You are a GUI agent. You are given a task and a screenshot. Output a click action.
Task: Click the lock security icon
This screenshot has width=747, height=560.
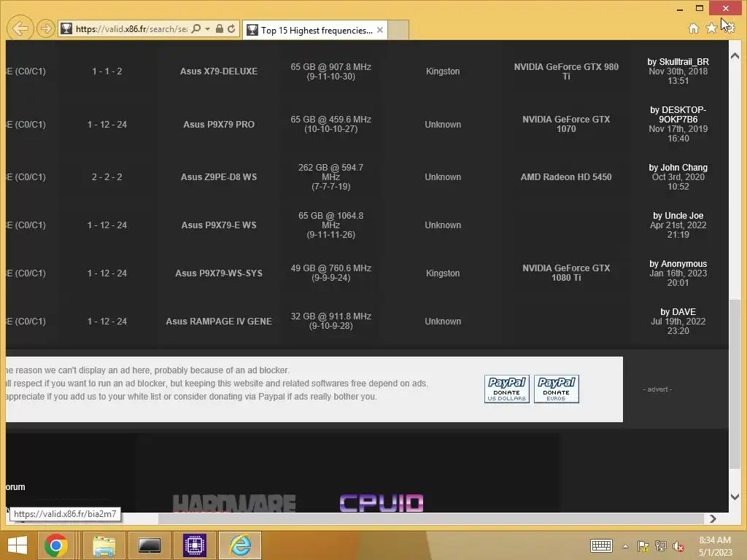point(219,29)
